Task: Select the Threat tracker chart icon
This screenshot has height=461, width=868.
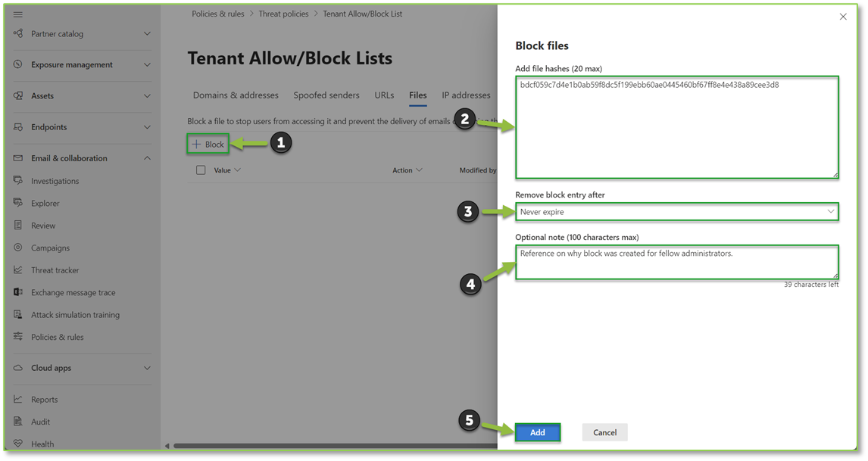Action: click(17, 269)
